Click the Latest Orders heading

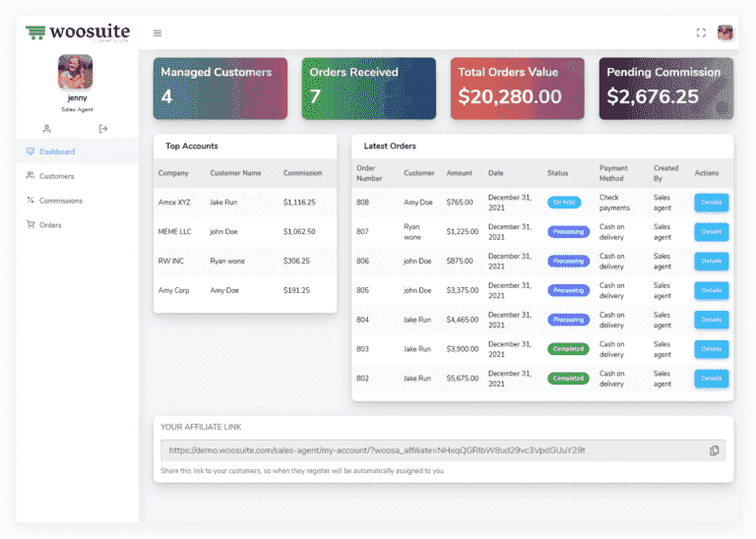390,146
